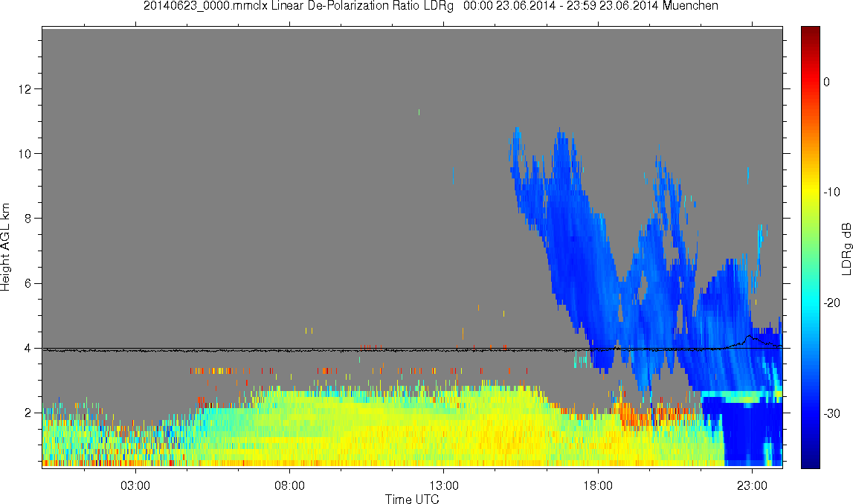
Task: Click the colorbar value -20 label
Action: (831, 303)
